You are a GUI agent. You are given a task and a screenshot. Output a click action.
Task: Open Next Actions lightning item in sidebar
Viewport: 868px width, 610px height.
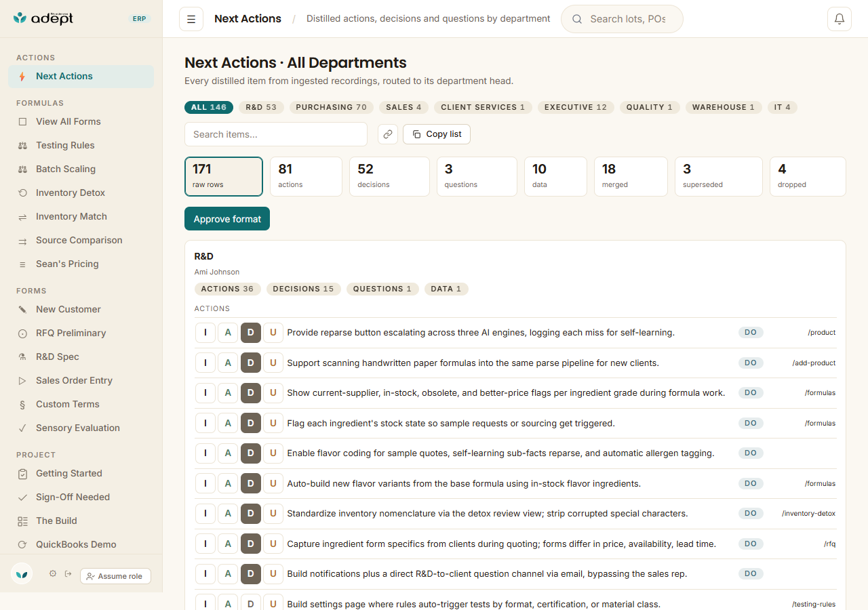coord(81,76)
